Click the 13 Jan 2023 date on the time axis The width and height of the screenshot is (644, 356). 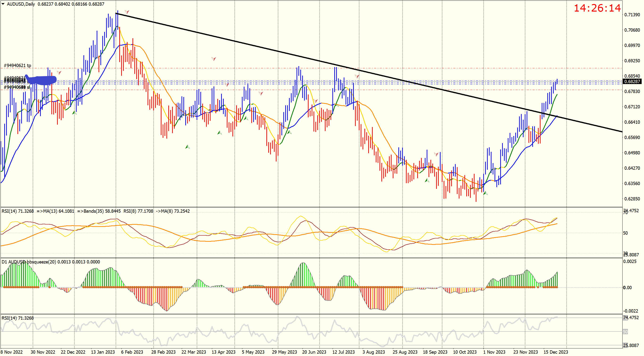pyautogui.click(x=103, y=352)
